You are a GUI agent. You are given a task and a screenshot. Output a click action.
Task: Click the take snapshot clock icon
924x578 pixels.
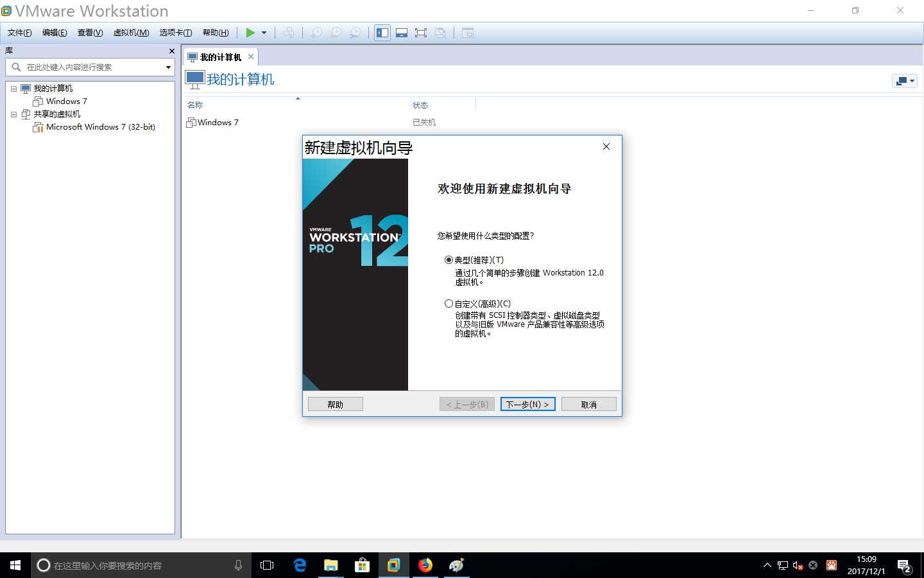tap(316, 33)
